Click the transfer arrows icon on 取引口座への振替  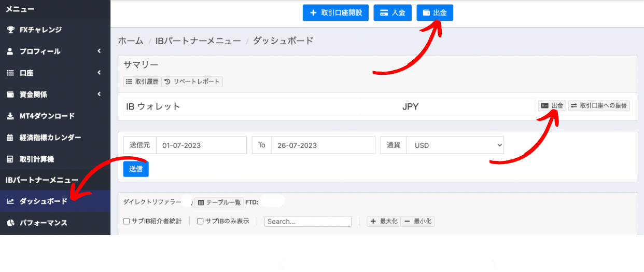574,105
